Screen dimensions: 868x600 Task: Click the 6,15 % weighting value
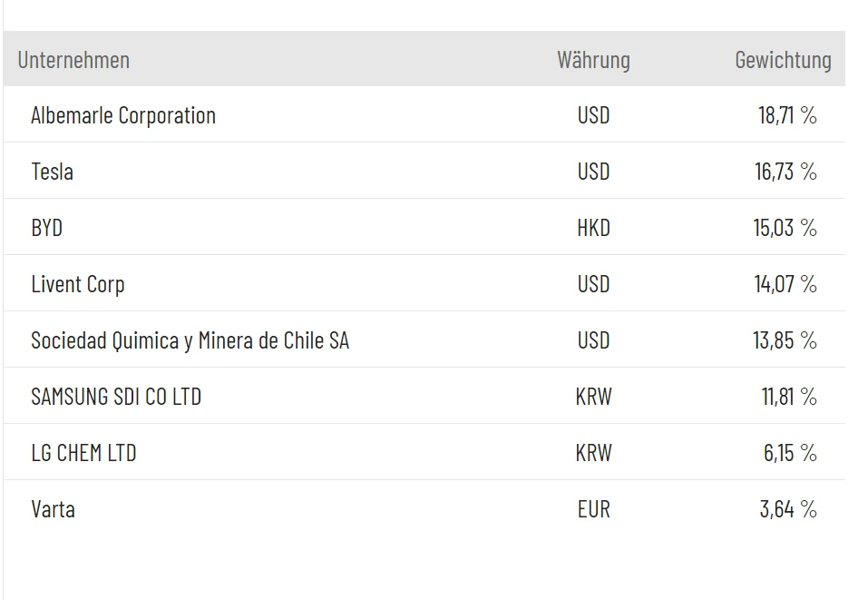790,453
